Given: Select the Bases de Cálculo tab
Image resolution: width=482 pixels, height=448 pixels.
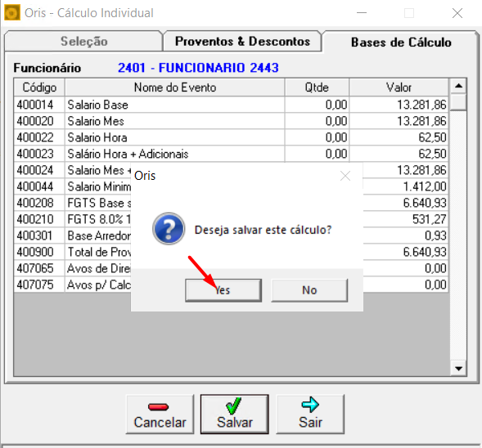Looking at the screenshot, I should coord(401,43).
